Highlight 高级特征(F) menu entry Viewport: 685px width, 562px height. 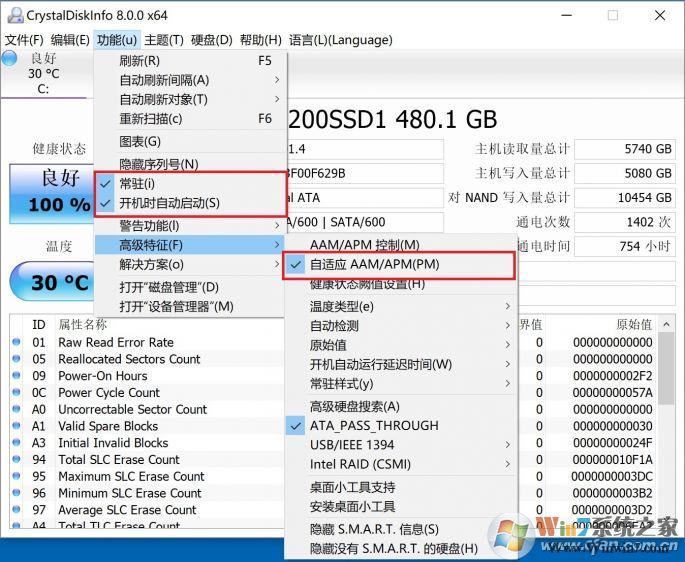tap(190, 245)
